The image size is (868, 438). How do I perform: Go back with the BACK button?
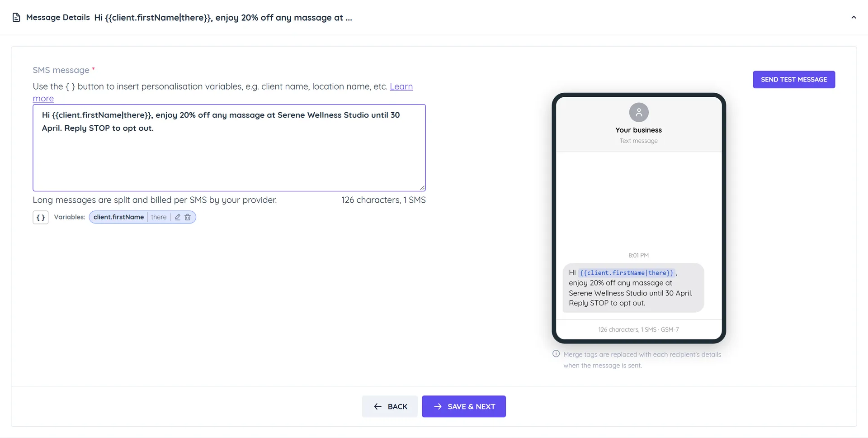click(390, 406)
